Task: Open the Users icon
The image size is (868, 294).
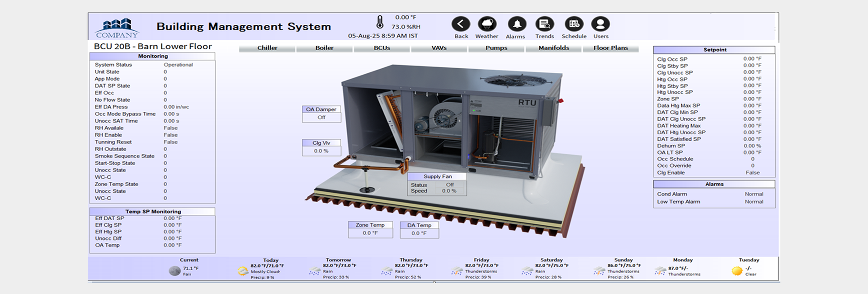Action: click(x=600, y=24)
